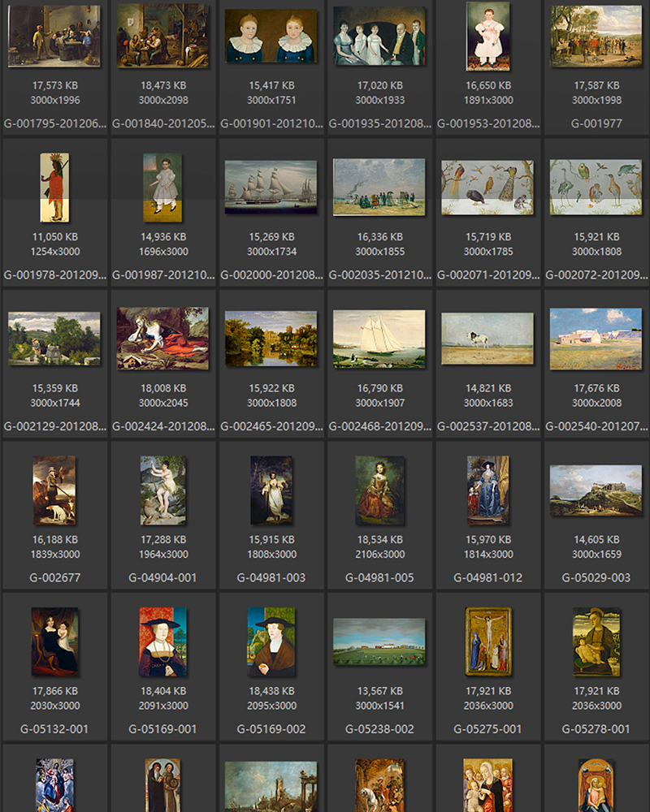
Task: Click the filename label G-05132-001
Action: point(54,729)
